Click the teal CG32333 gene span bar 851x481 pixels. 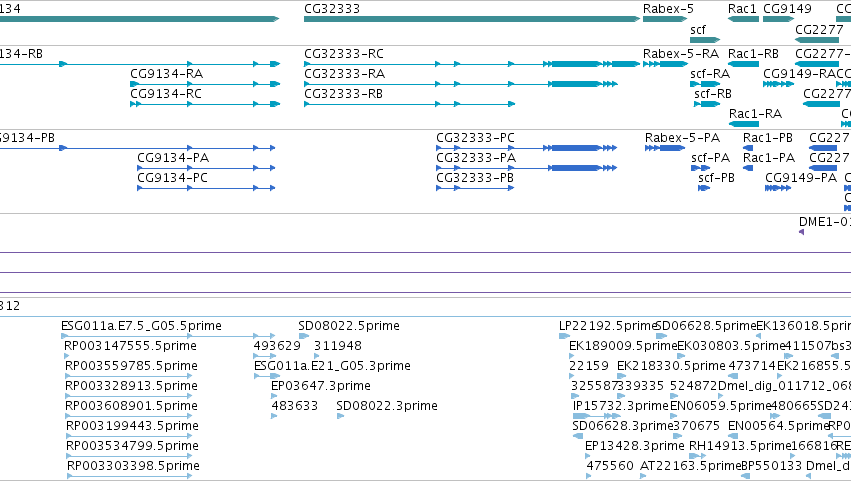click(x=472, y=19)
